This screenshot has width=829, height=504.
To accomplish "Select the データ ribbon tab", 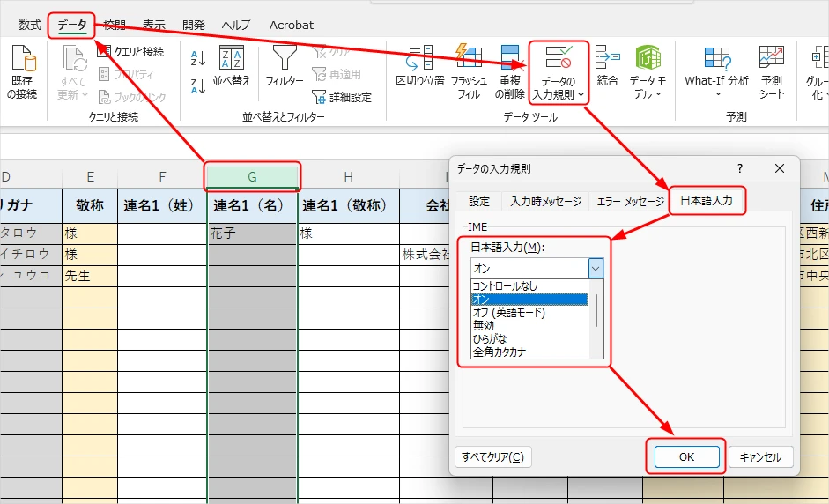I will point(72,25).
